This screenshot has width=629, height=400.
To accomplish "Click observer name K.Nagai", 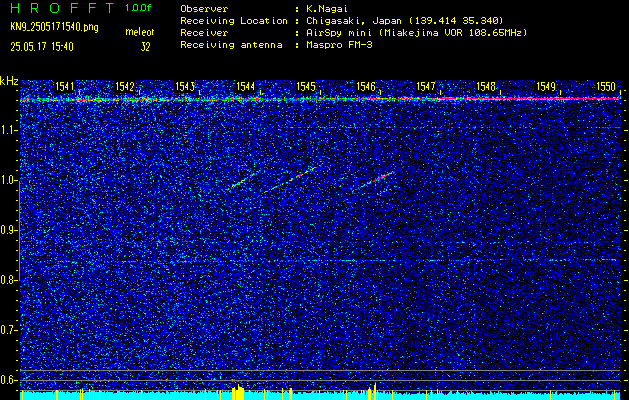I will [x=326, y=9].
